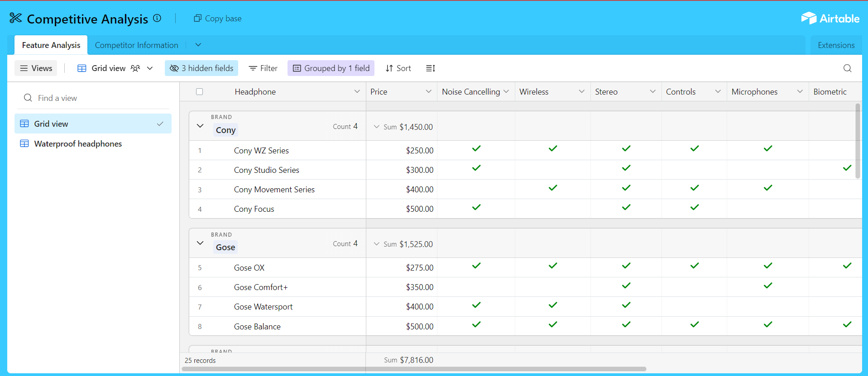The height and width of the screenshot is (376, 868).
Task: Toggle the select-all checkbox in header
Action: (x=199, y=91)
